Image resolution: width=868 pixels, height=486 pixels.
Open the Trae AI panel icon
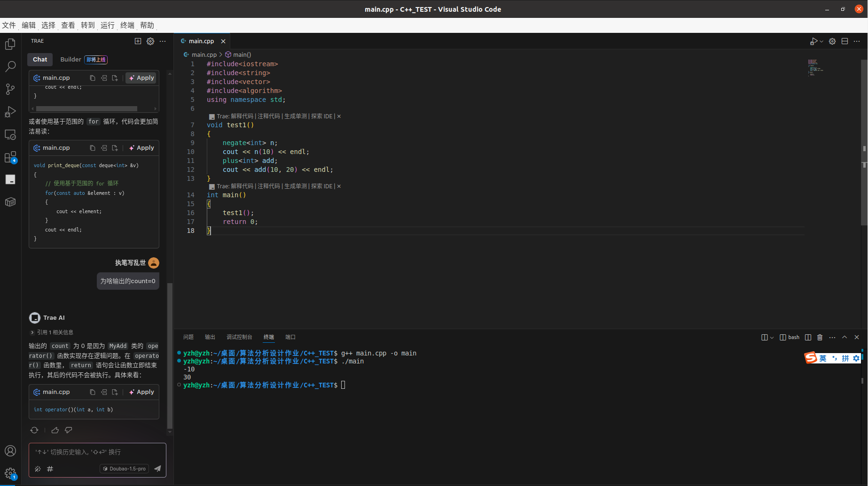[10, 179]
